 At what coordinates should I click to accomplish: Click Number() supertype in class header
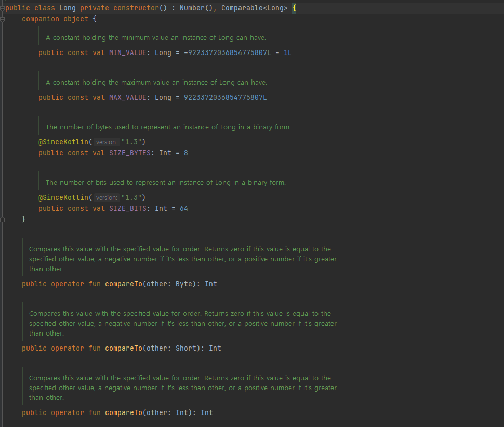[196, 8]
